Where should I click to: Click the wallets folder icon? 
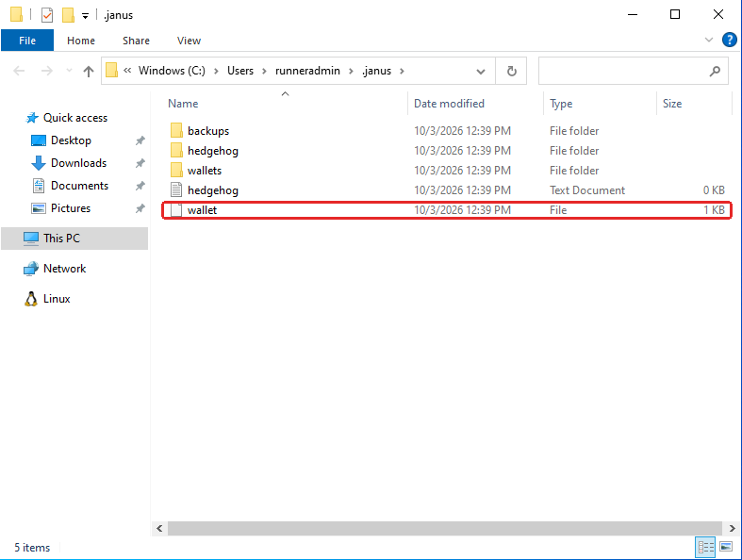coord(176,171)
